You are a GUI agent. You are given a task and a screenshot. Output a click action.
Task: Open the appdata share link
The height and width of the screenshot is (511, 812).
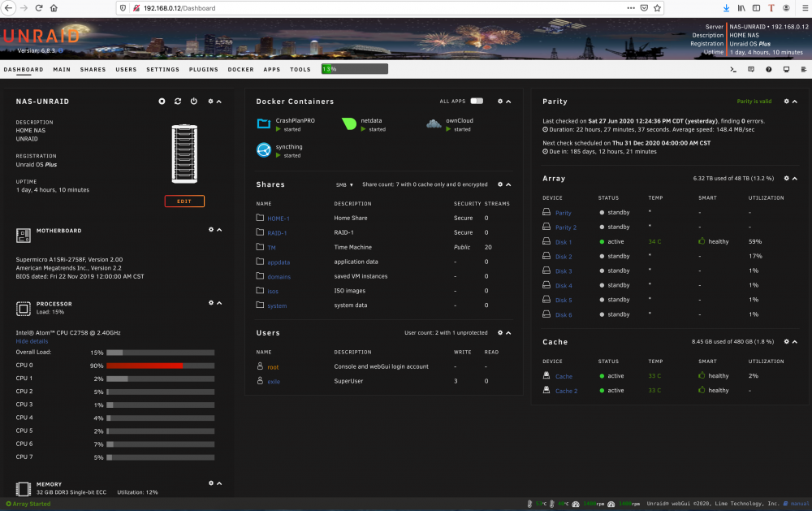279,262
